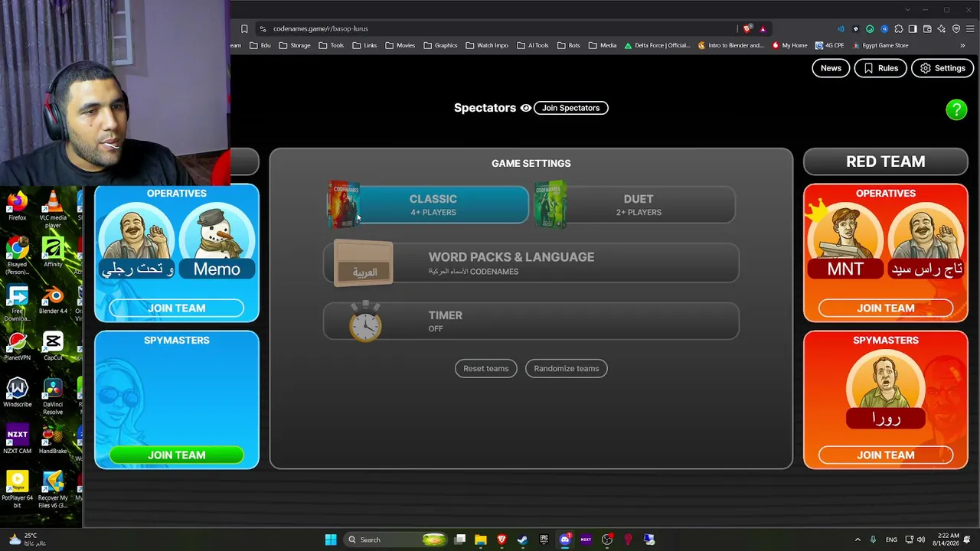Join red team spymasters
980x551 pixels.
pos(886,455)
